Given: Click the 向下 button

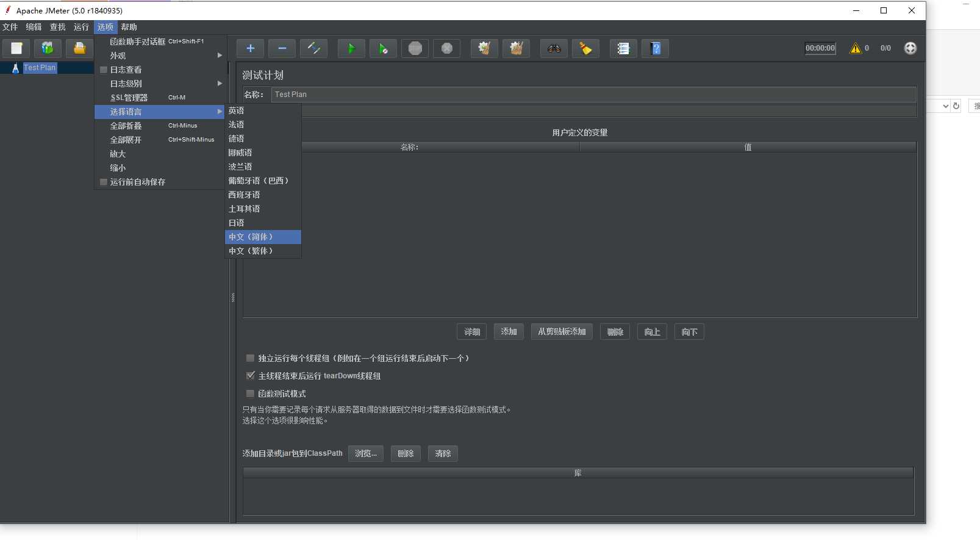Looking at the screenshot, I should (x=689, y=332).
